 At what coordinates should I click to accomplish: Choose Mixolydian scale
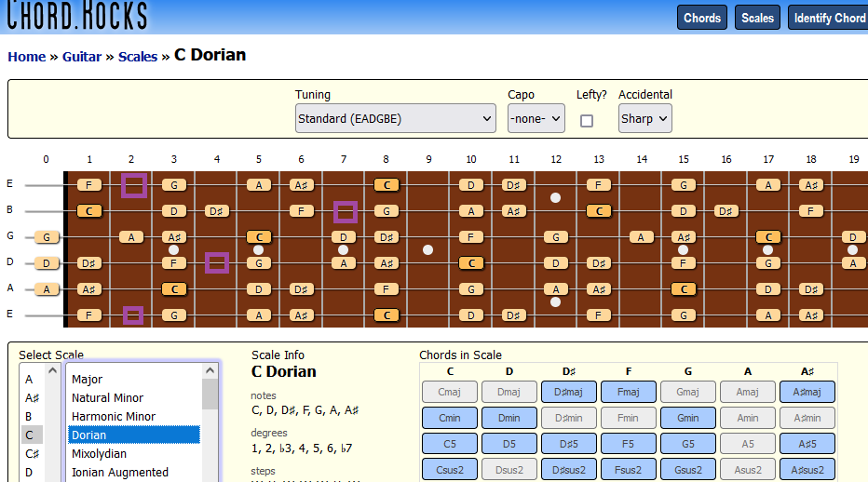(134, 454)
